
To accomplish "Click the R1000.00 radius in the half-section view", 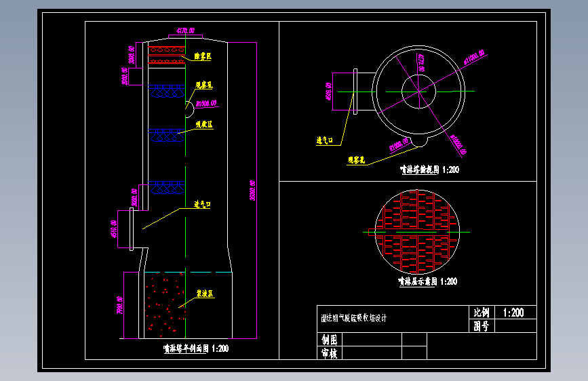I will tap(206, 103).
